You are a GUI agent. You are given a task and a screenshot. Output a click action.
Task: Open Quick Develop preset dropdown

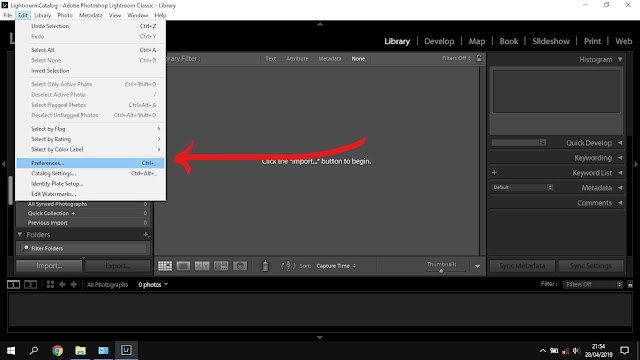pos(519,142)
